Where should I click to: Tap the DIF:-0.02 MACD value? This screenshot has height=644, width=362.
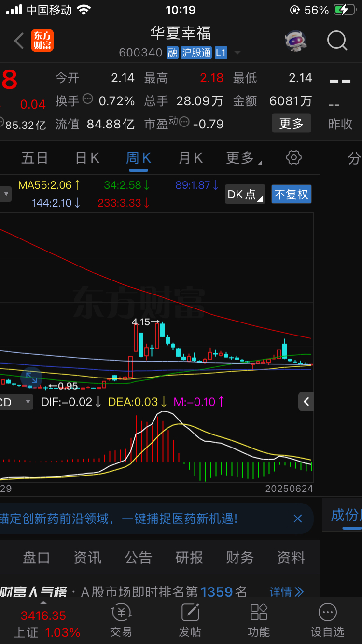(71, 402)
